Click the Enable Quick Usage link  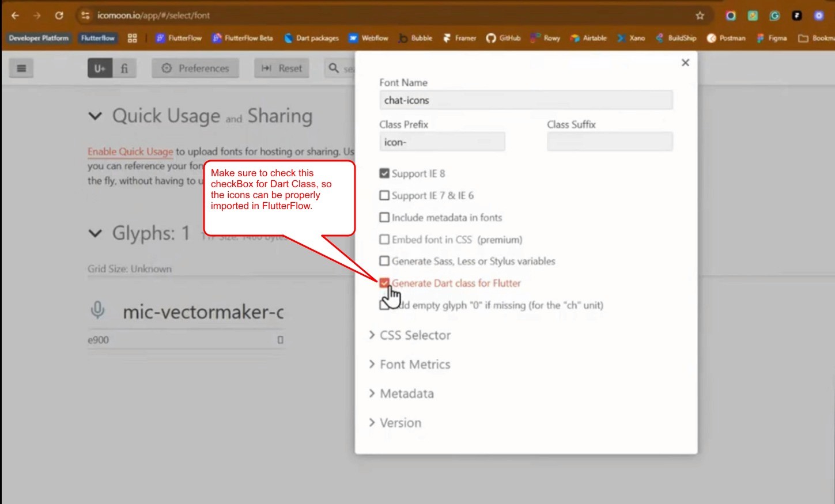click(130, 151)
